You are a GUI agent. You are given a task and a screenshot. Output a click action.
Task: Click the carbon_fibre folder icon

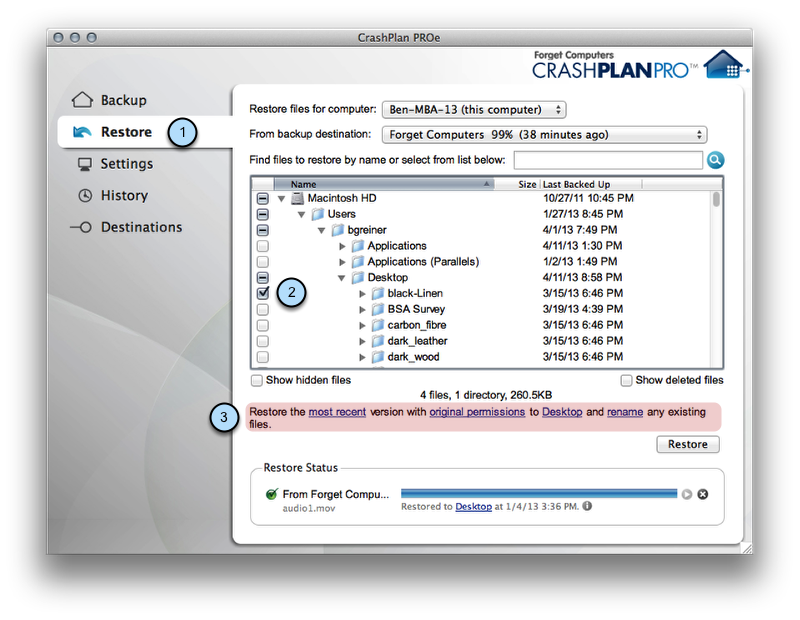point(378,325)
